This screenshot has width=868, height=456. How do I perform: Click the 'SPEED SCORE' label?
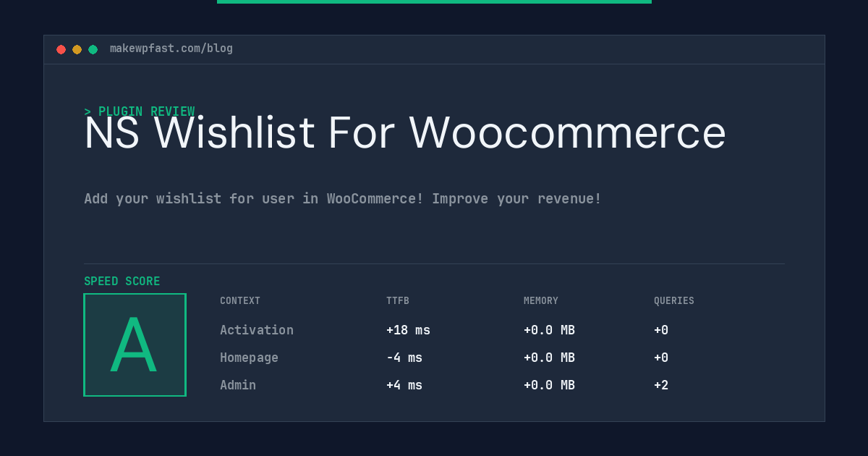click(122, 282)
